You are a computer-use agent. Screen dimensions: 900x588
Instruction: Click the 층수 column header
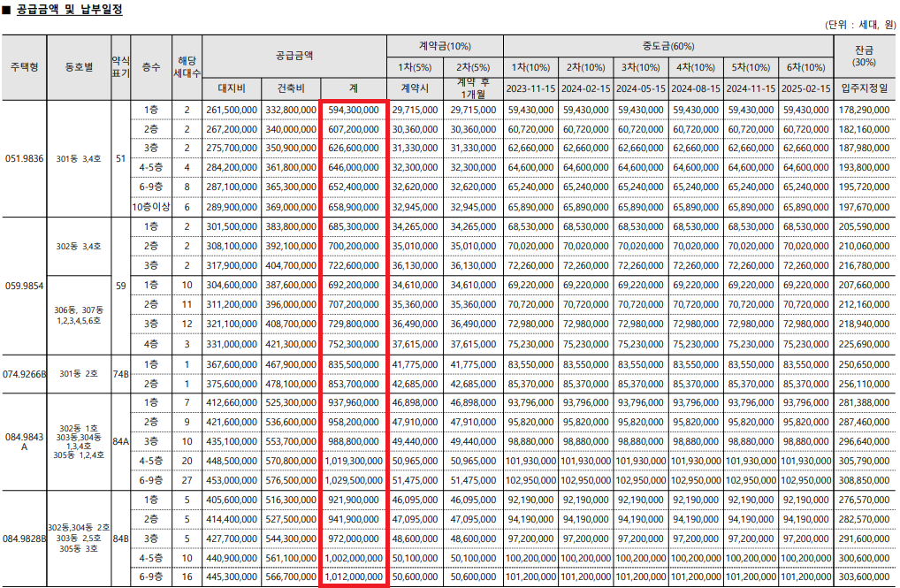point(151,67)
